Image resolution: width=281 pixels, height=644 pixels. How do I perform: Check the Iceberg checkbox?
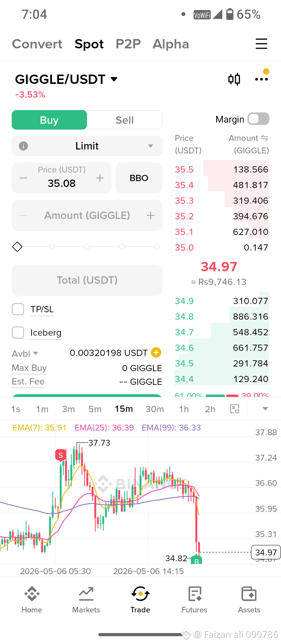point(18,333)
